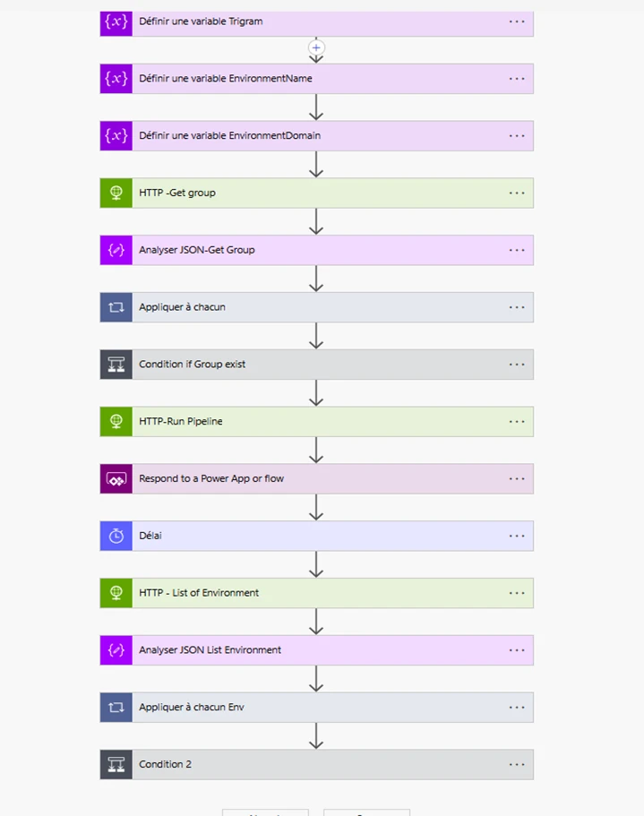Screen dimensions: 644x816
Task: Expand Définir une variable EnvironmentName card
Action: pos(313,78)
